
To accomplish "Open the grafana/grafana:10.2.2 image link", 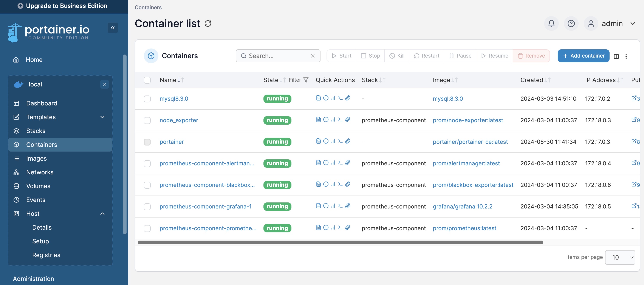I will coord(463,206).
